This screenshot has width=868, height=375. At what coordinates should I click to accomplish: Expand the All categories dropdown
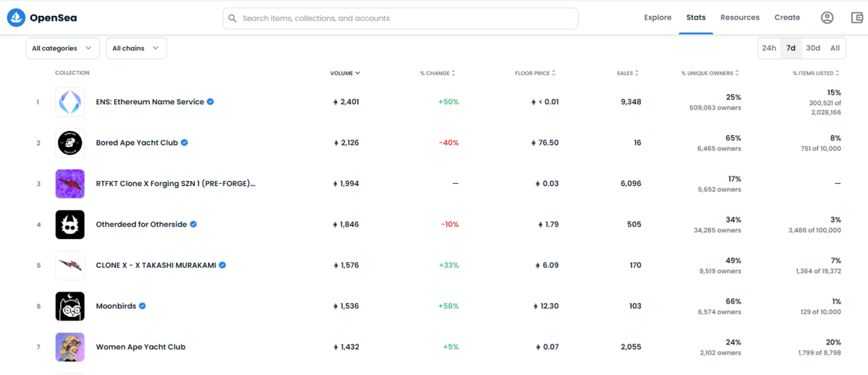[62, 49]
